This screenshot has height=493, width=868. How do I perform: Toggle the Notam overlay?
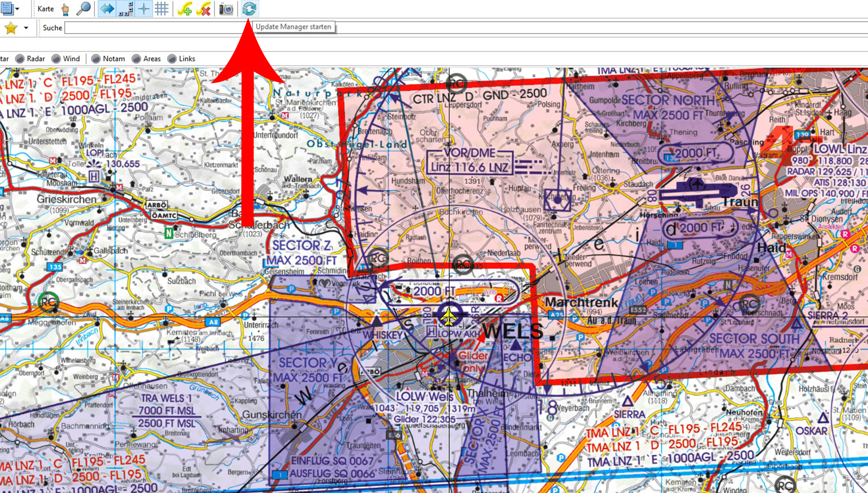(96, 59)
